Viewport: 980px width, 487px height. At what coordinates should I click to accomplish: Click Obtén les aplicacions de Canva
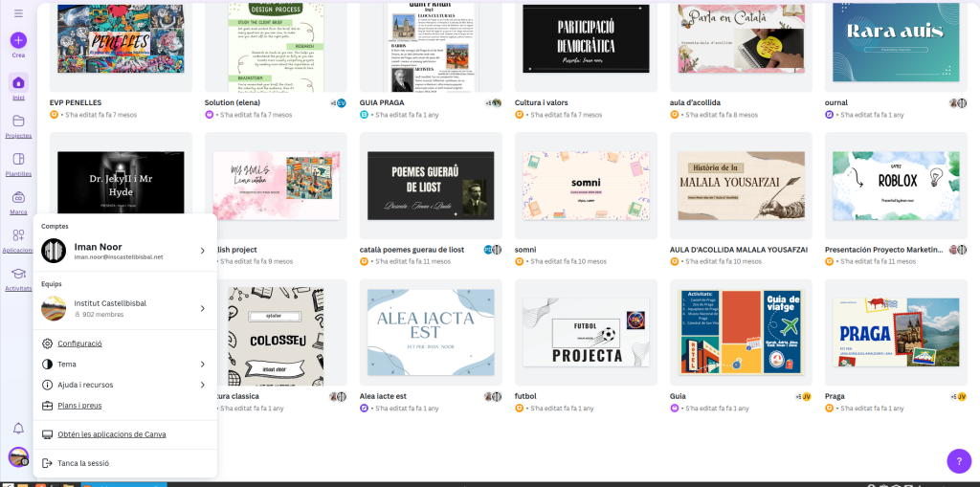111,434
